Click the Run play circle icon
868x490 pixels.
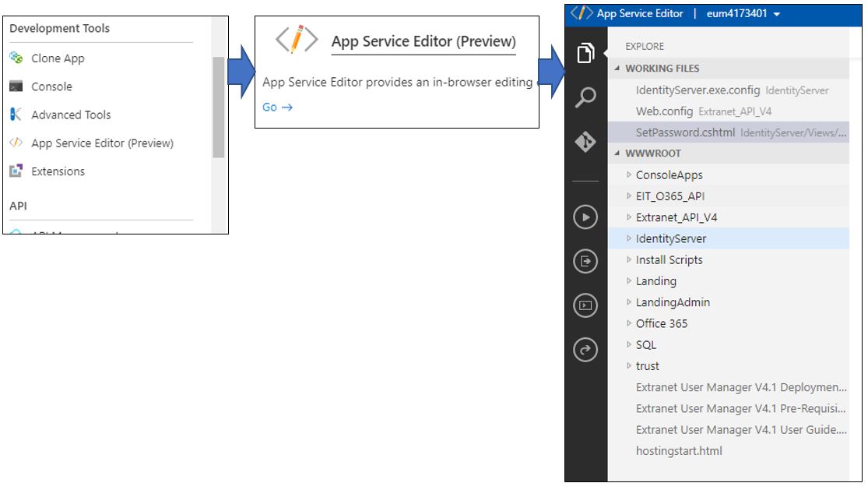[x=585, y=217]
